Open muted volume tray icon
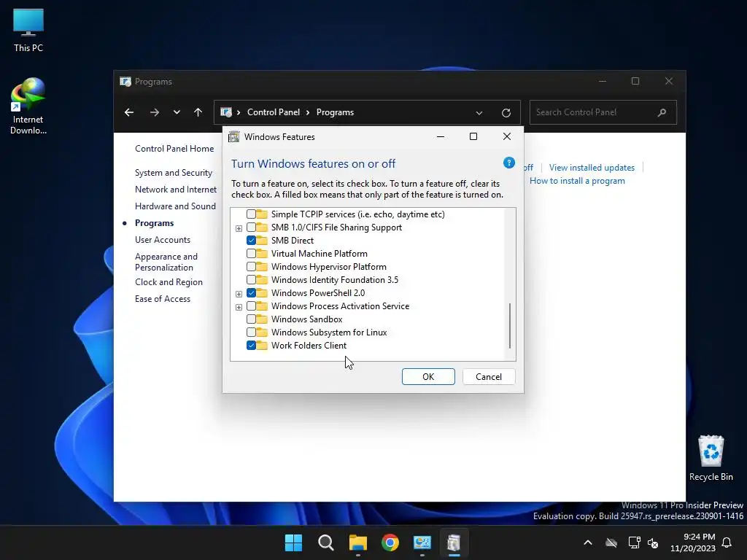 (653, 542)
